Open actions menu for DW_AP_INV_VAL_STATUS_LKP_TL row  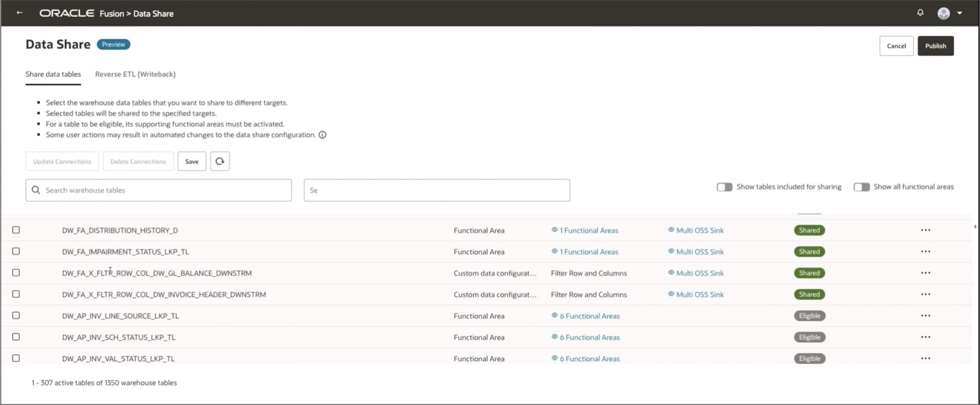pyautogui.click(x=925, y=359)
